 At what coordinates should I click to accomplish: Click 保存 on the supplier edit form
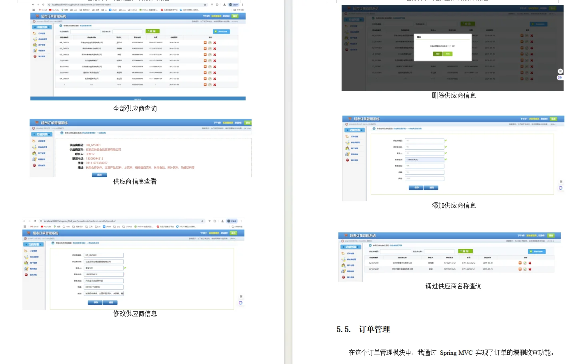(96, 303)
